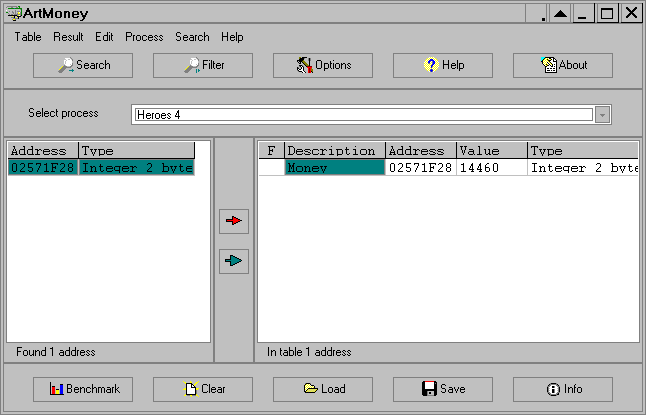Save the current table
The height and width of the screenshot is (415, 646).
pyautogui.click(x=442, y=389)
